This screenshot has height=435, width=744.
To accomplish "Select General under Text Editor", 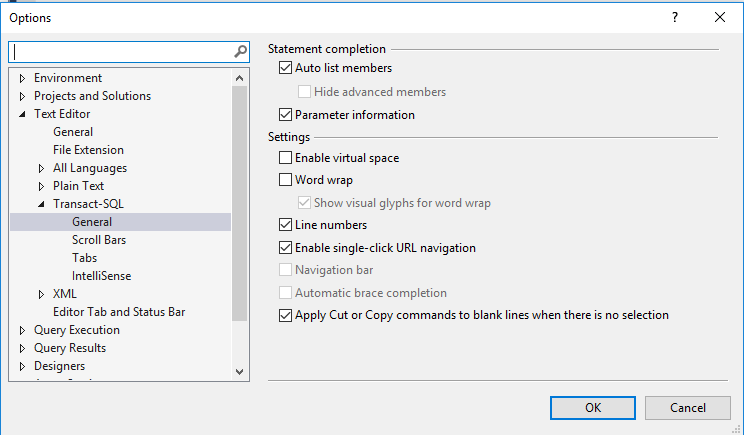I will [x=73, y=132].
